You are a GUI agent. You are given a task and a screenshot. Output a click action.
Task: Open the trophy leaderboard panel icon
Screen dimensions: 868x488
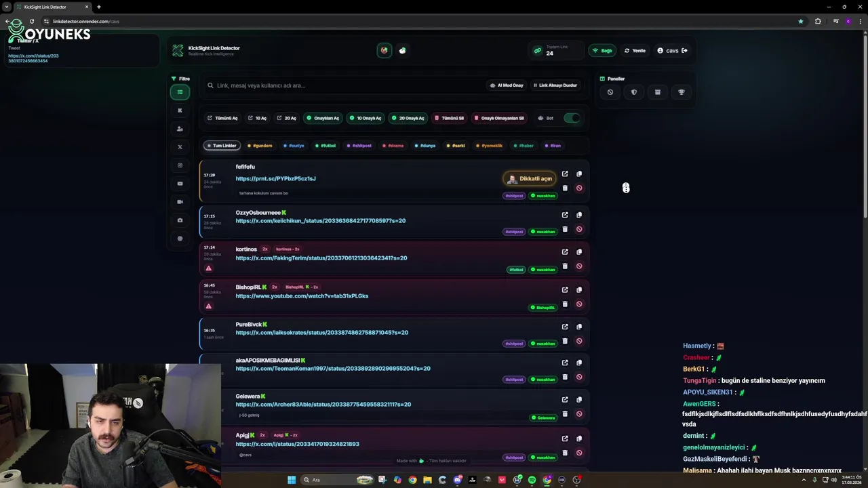click(682, 92)
